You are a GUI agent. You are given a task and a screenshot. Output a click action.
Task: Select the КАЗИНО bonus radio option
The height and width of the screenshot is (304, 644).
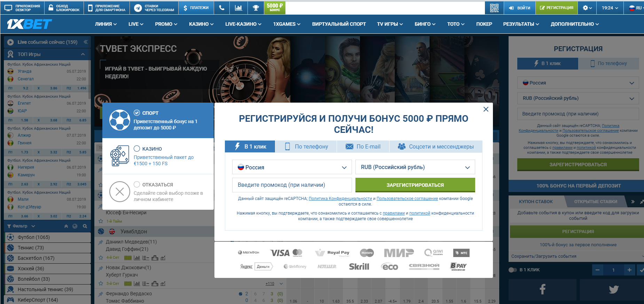[137, 149]
